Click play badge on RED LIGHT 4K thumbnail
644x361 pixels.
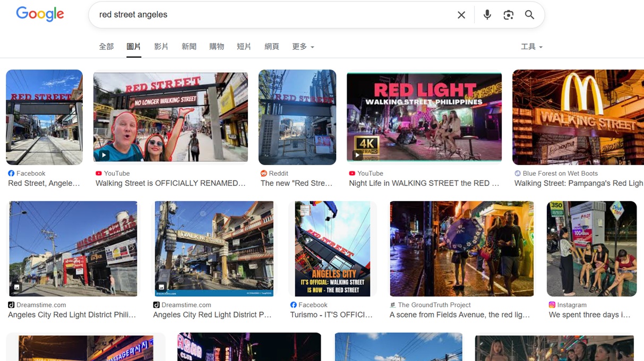(x=357, y=156)
